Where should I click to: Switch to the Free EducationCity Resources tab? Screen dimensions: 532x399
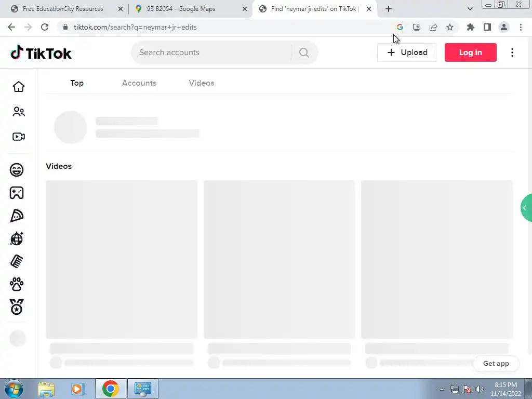(x=63, y=9)
